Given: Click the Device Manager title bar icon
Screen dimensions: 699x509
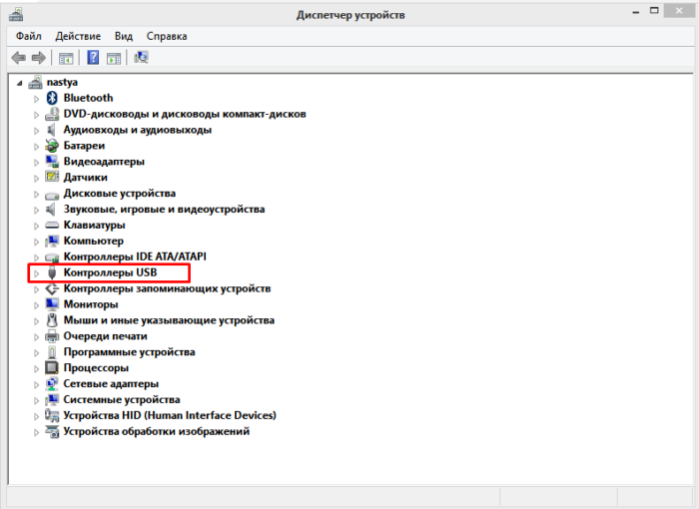Looking at the screenshot, I should [16, 15].
